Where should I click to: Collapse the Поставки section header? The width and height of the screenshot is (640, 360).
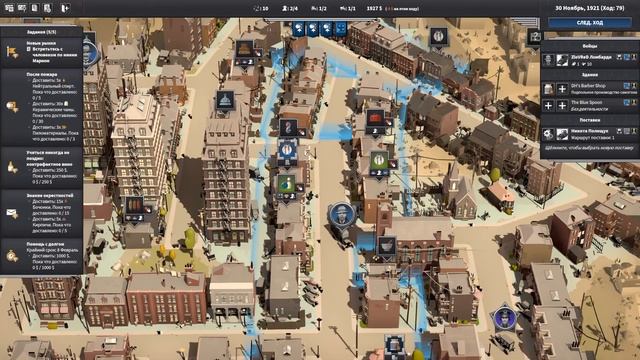[590, 120]
